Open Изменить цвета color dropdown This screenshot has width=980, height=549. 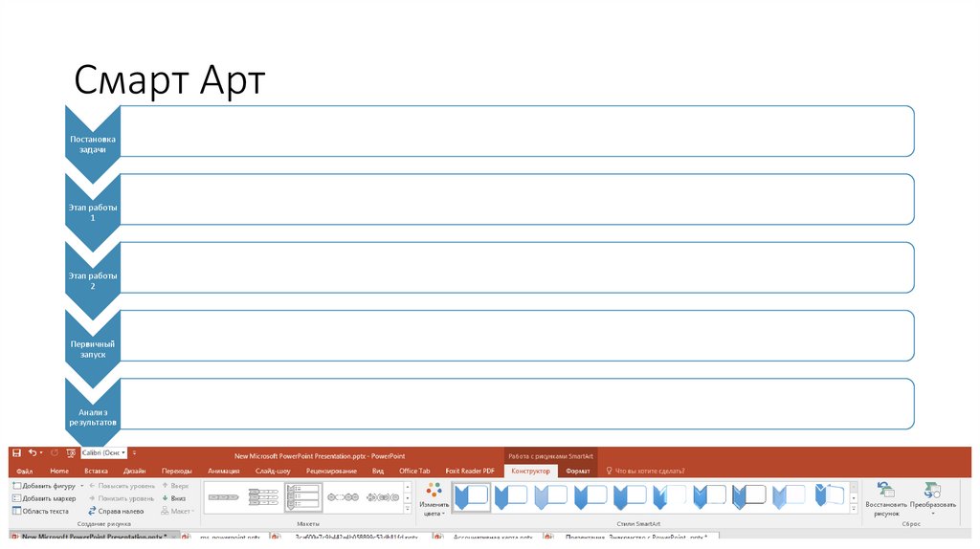pyautogui.click(x=434, y=499)
